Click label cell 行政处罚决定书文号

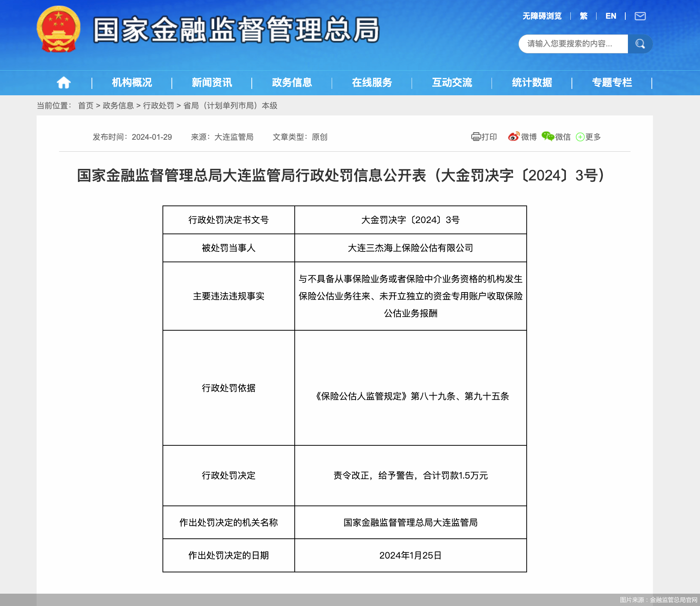229,220
